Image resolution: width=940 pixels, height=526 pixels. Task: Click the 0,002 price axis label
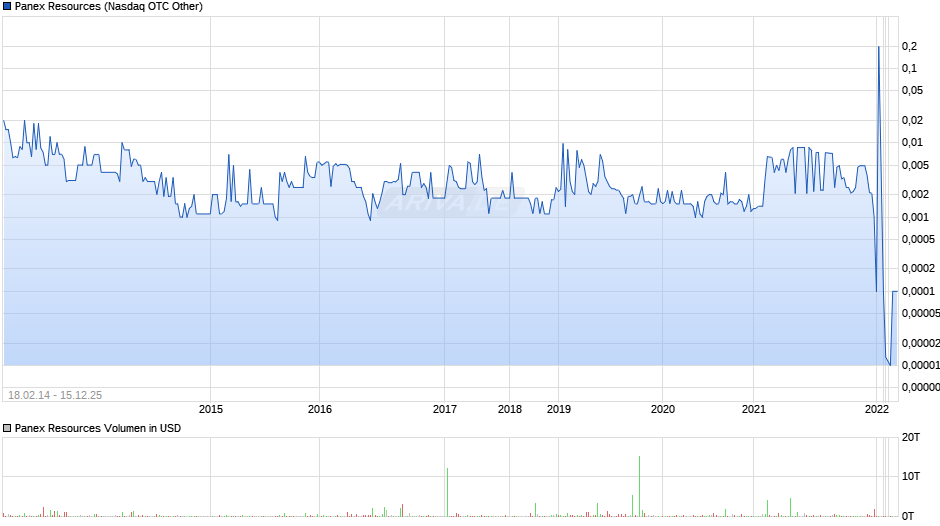[x=915, y=194]
